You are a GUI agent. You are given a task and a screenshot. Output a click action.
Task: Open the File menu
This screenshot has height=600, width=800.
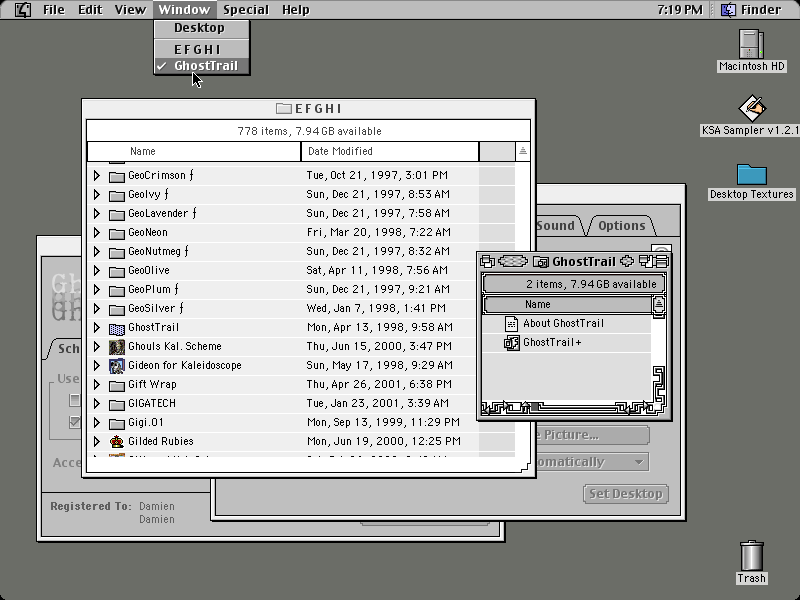click(x=54, y=10)
